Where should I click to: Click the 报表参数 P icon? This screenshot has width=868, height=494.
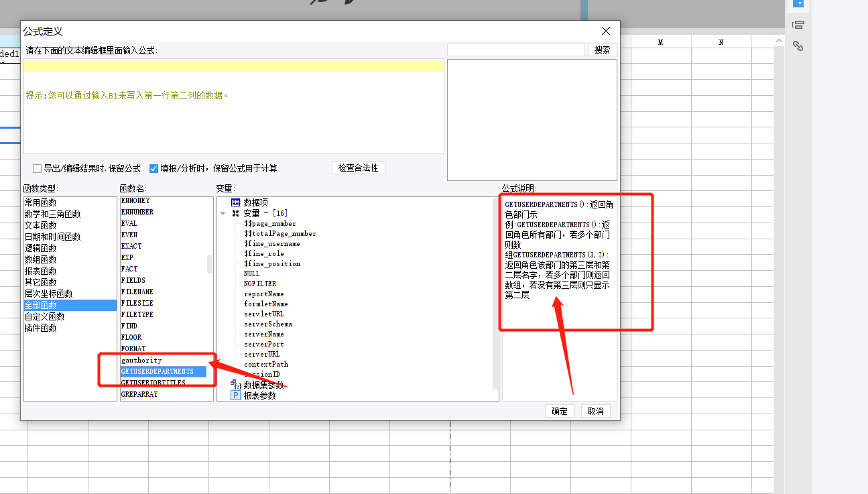[235, 395]
